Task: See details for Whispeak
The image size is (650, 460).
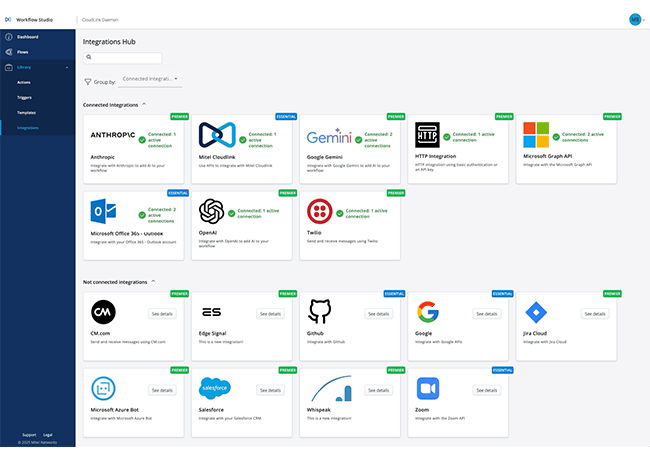Action: (x=378, y=390)
